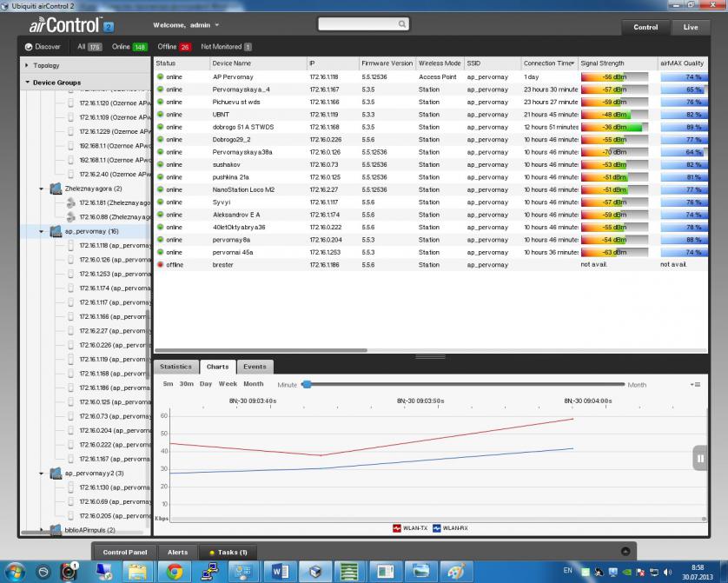Open the Events tab

(x=255, y=367)
